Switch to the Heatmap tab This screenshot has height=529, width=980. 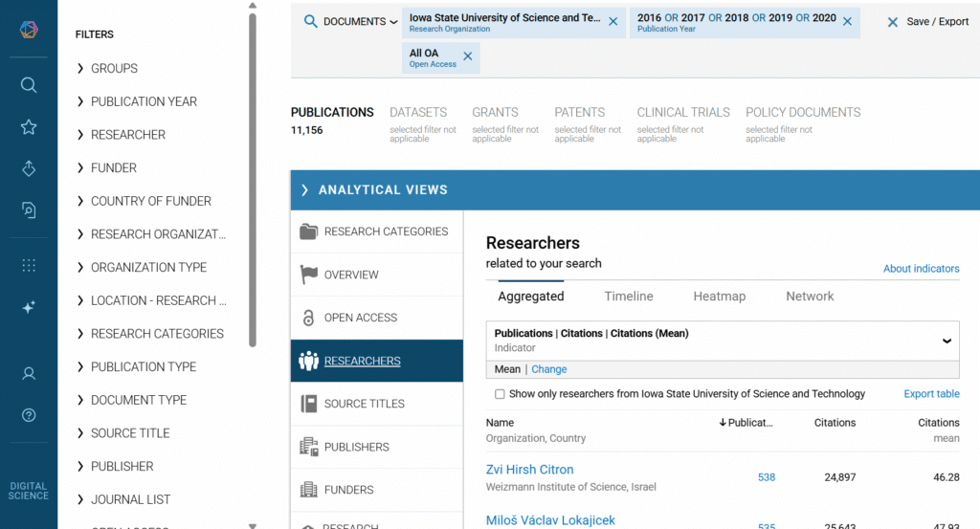(x=719, y=297)
